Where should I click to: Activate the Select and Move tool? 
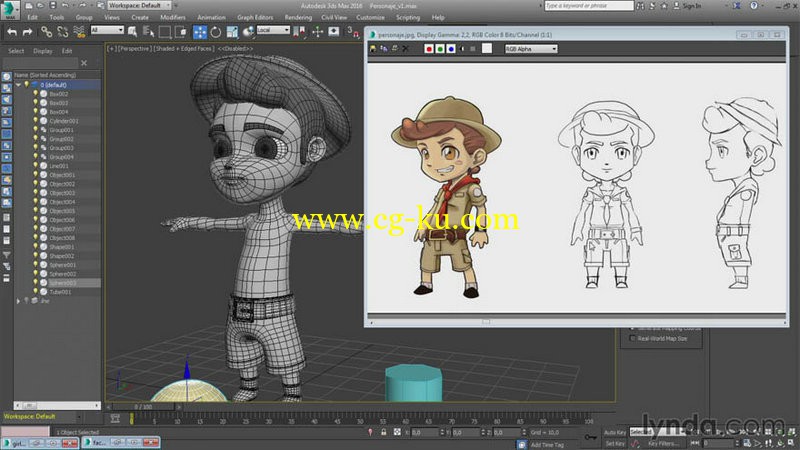point(199,32)
